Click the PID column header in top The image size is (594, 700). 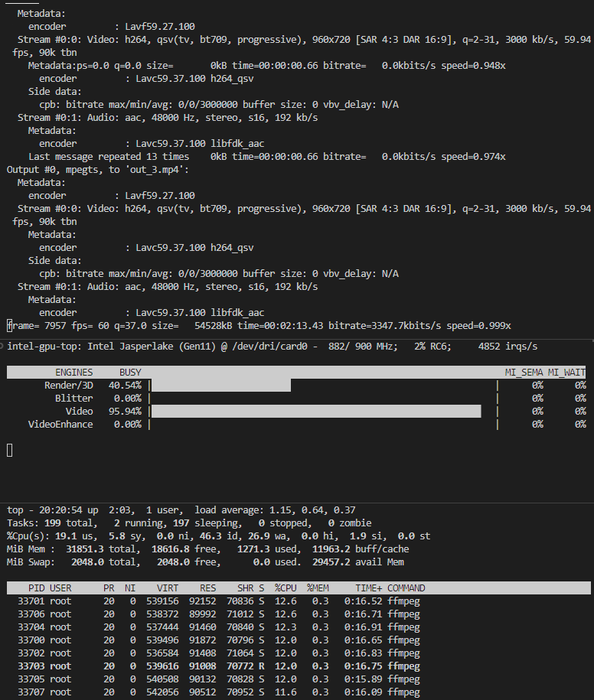[x=36, y=588]
